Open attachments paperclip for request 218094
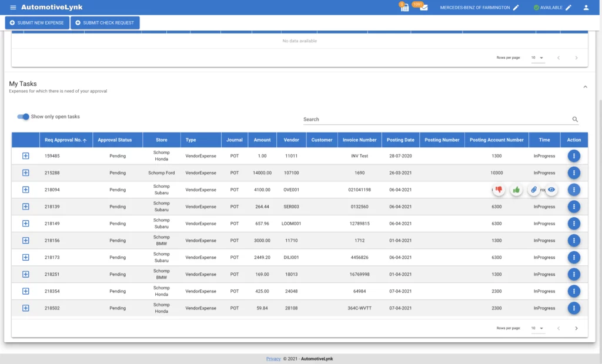The height and width of the screenshot is (364, 602). point(534,190)
